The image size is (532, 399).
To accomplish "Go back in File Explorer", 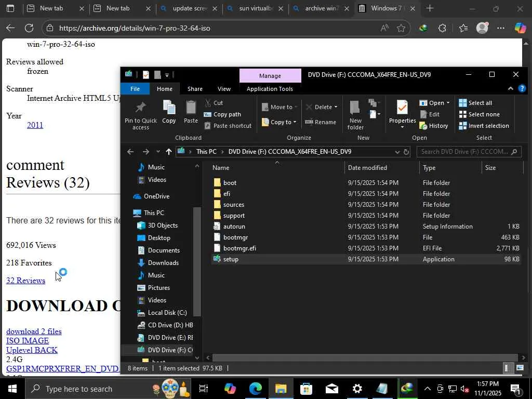I will click(x=130, y=152).
